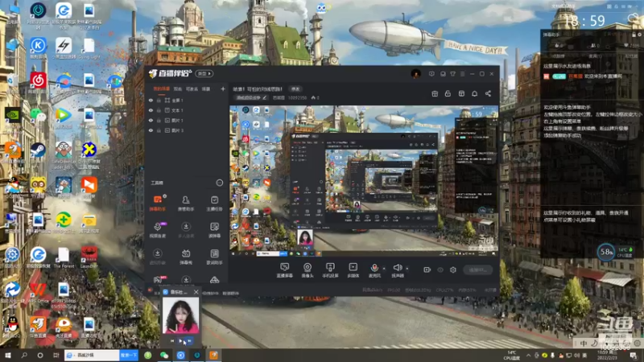Close the music player thumbnail popup
This screenshot has height=362, width=644.
click(196, 292)
